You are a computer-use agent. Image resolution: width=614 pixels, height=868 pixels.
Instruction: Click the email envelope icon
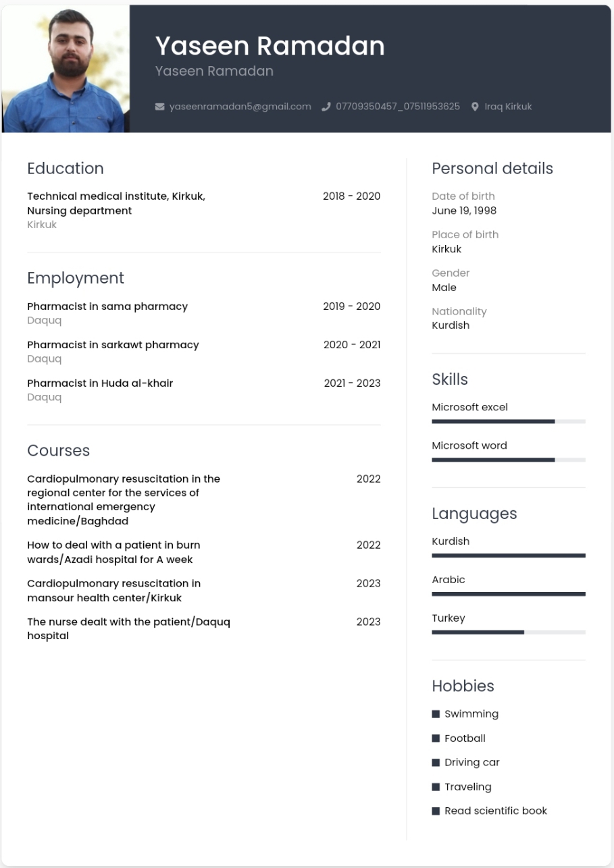[x=160, y=107]
